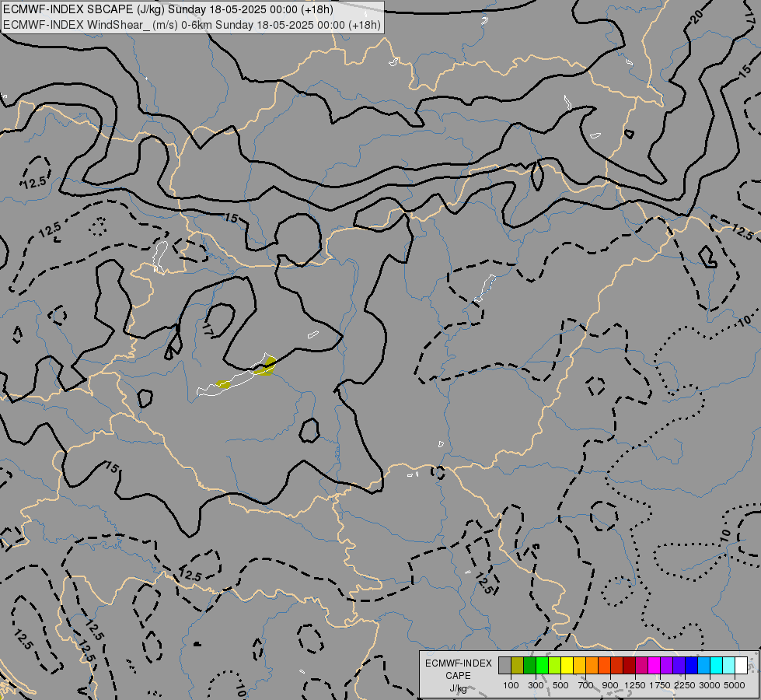Select the pure blue CAPE legend swatch
Viewport: 761px width, 700px height.
[x=692, y=665]
